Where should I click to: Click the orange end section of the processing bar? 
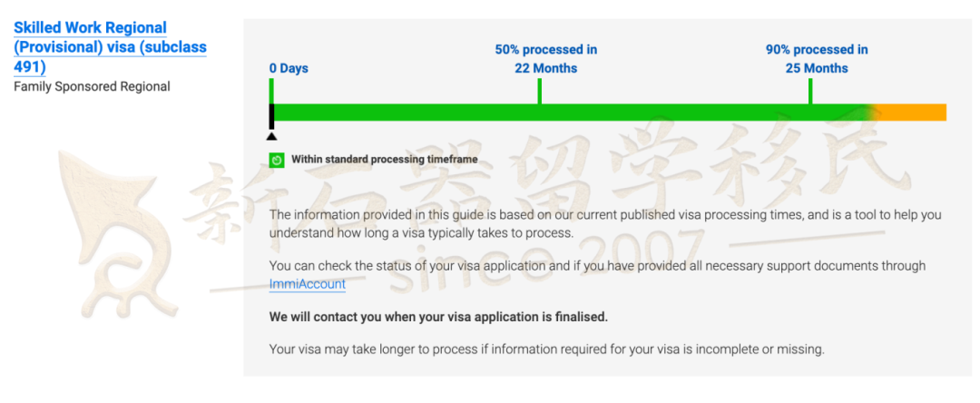point(913,113)
